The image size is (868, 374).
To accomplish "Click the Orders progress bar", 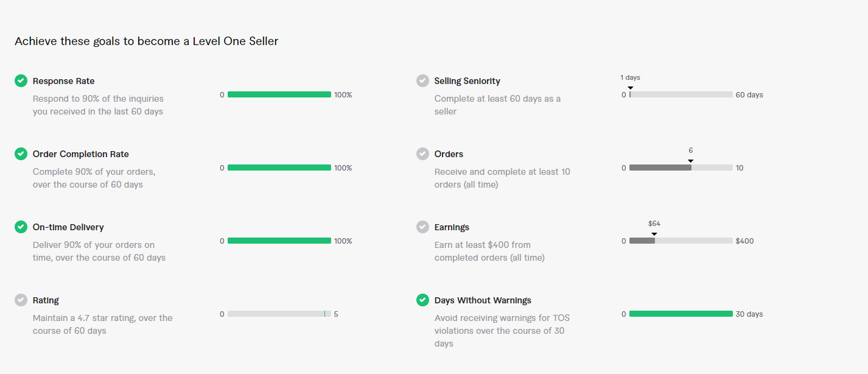I will pyautogui.click(x=681, y=168).
